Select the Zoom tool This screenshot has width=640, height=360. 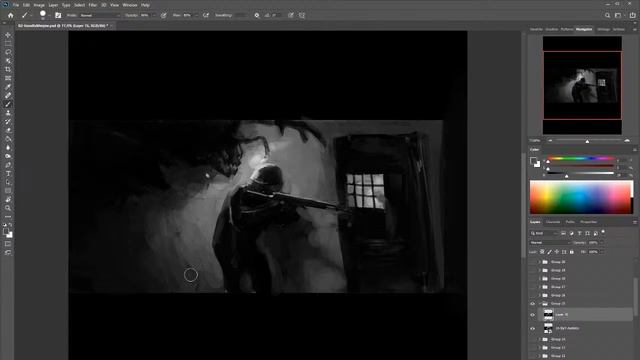click(x=8, y=208)
